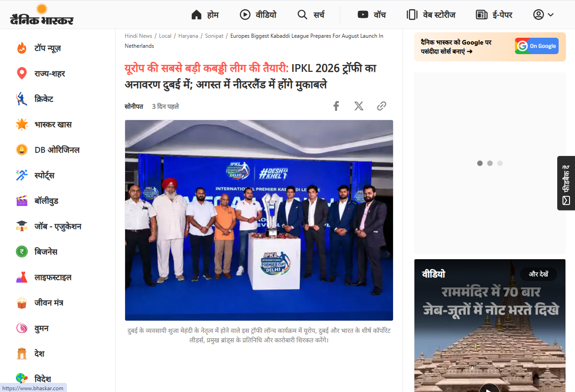Click the rupee icon for बिजनेस
The image size is (575, 392).
22,251
